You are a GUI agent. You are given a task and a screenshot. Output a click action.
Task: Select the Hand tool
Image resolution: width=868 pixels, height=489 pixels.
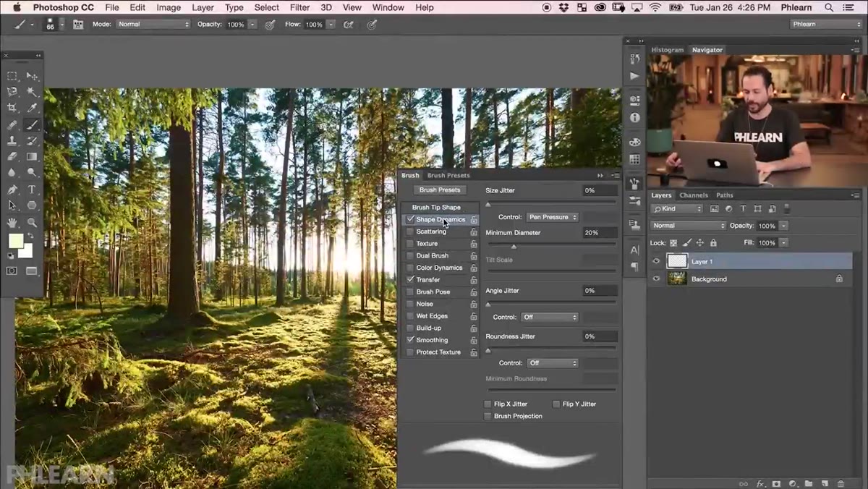(x=12, y=223)
